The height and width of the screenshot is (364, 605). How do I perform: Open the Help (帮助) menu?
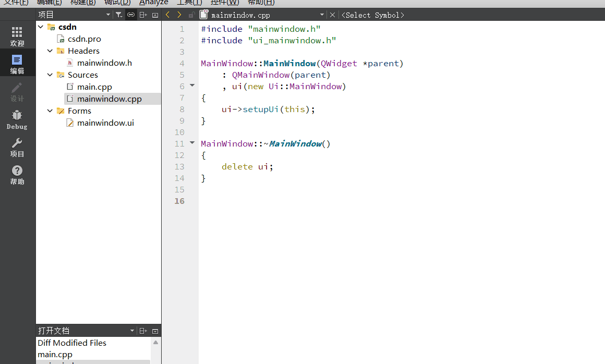point(261,3)
